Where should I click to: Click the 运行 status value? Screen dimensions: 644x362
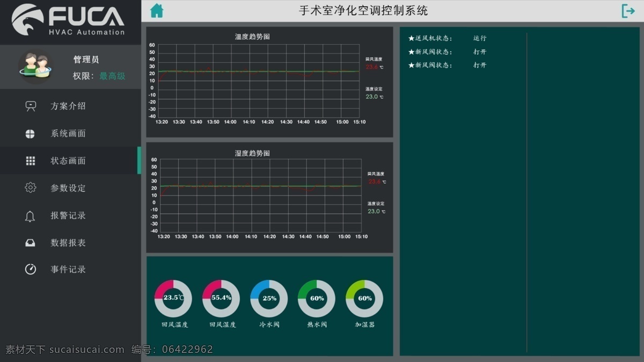pyautogui.click(x=480, y=38)
